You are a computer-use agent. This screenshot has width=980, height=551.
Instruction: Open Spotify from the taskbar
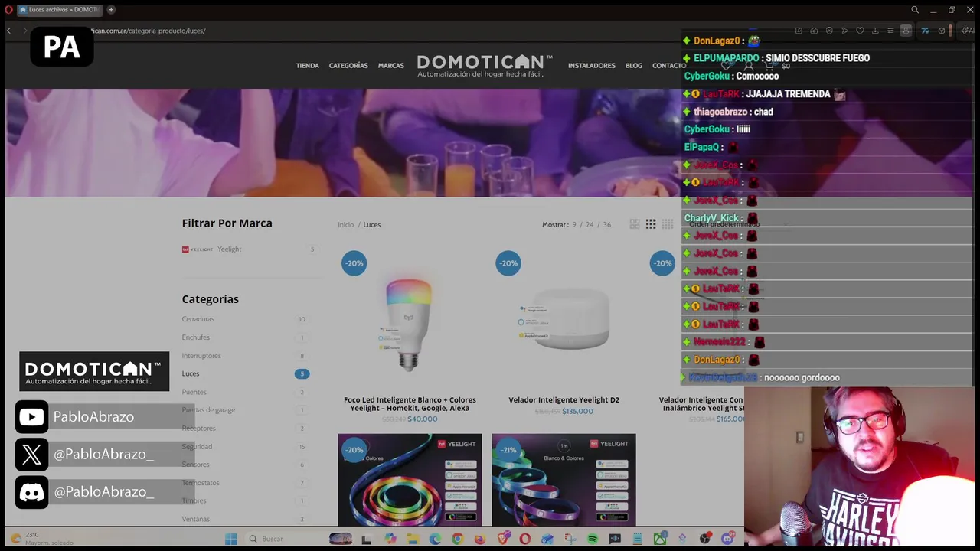(593, 539)
